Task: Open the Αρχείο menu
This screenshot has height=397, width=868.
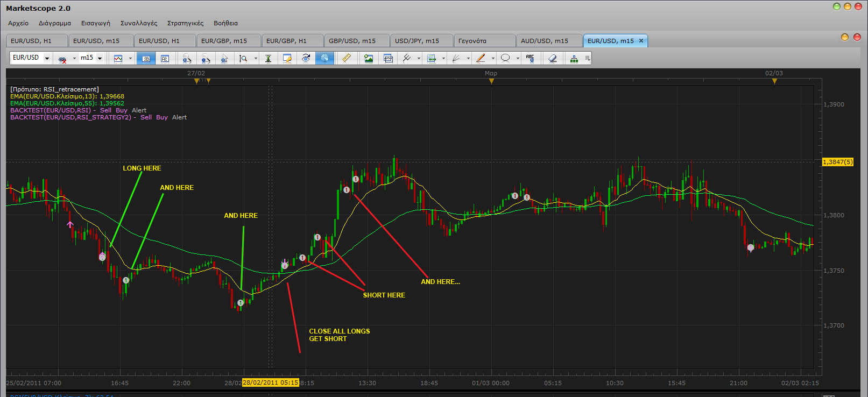Action: tap(18, 23)
